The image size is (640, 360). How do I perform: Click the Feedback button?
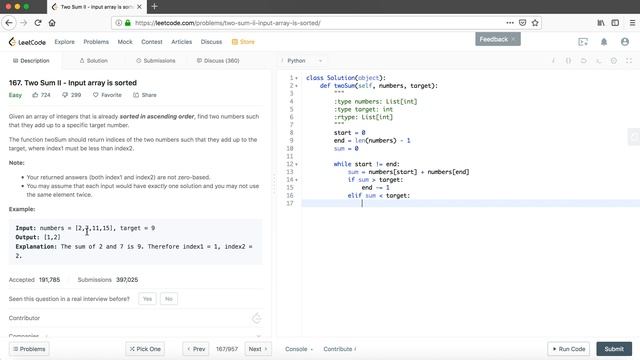pyautogui.click(x=498, y=39)
